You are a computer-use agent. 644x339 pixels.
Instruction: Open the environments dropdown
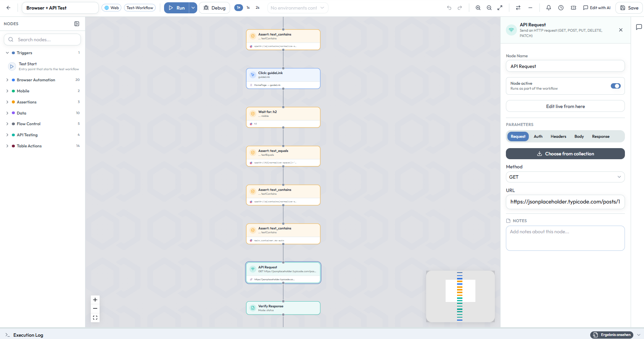pyautogui.click(x=298, y=8)
